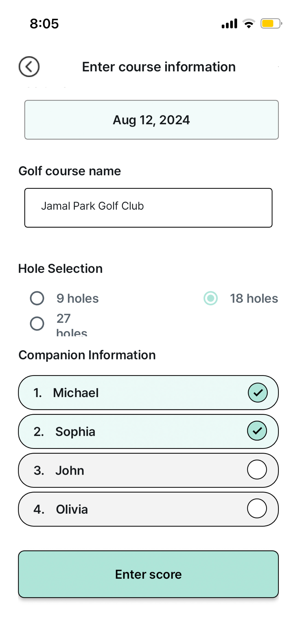Select the Sophia companion row
Viewport: 297px width, 644px height.
click(x=148, y=431)
